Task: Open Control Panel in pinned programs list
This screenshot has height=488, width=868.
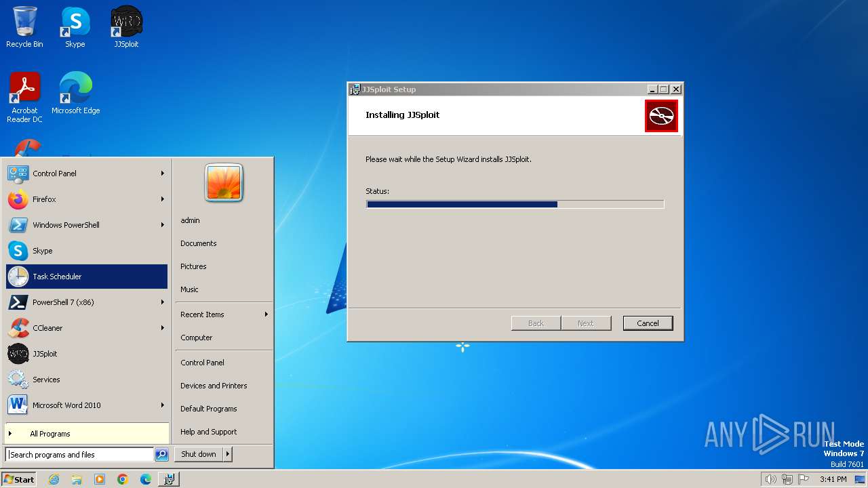Action: tap(87, 174)
